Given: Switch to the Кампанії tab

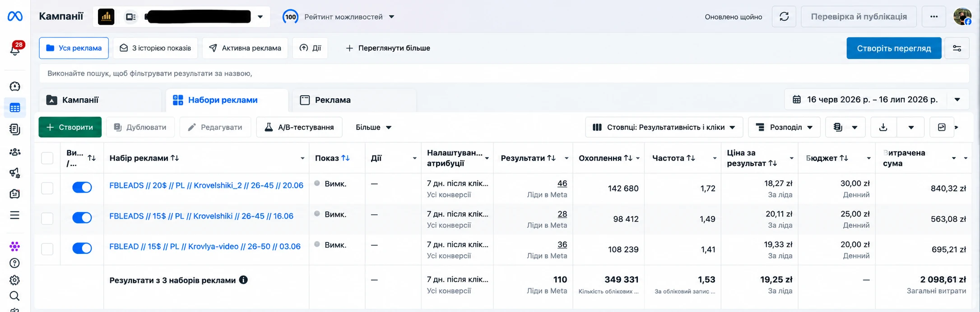Looking at the screenshot, I should pyautogui.click(x=100, y=100).
